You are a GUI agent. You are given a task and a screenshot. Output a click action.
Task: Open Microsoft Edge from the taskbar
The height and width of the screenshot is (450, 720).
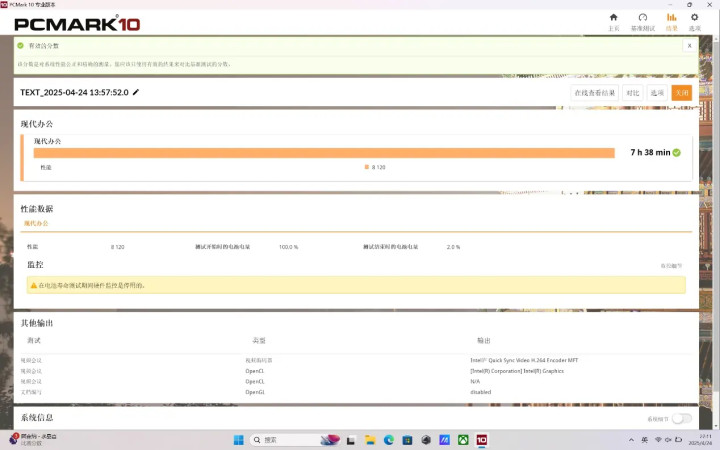coord(389,440)
